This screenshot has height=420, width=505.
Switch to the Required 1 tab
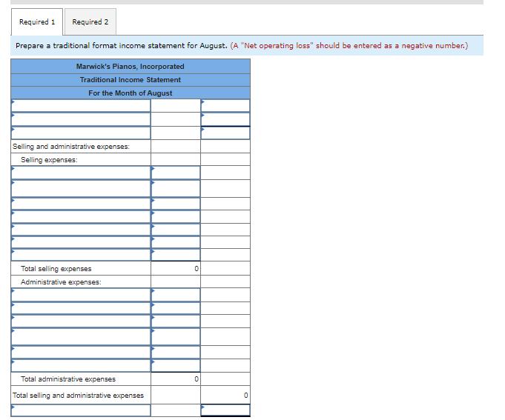click(37, 22)
